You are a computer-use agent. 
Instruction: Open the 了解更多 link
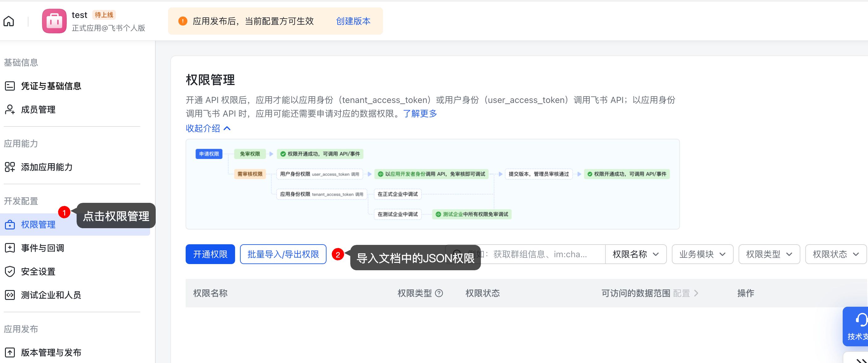pos(420,113)
